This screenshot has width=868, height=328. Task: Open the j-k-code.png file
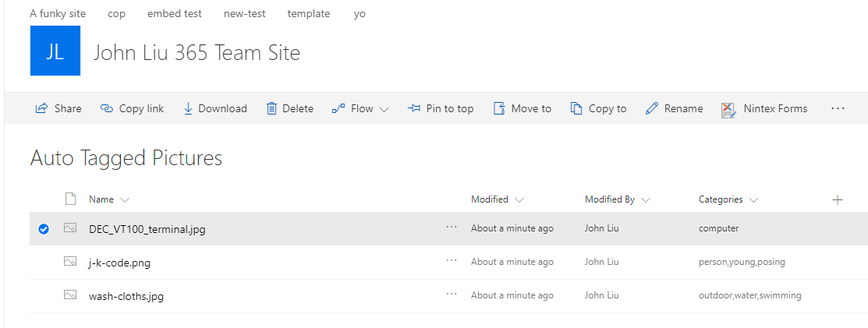click(x=119, y=263)
